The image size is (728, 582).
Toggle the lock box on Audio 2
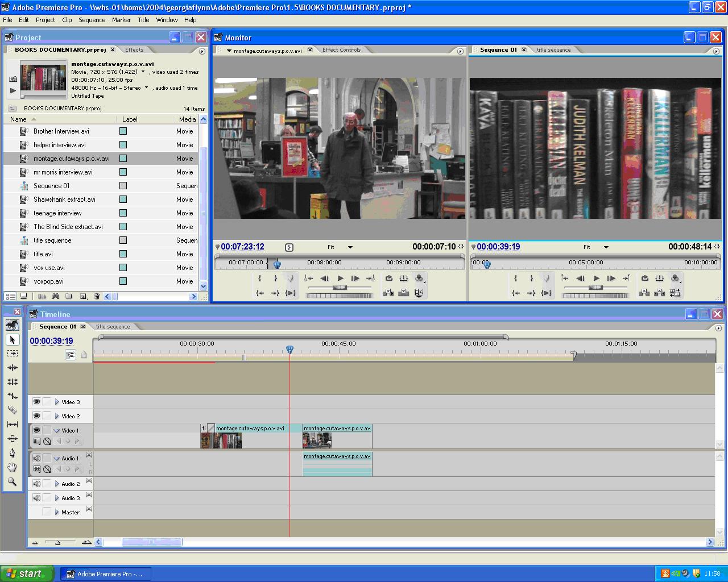[47, 484]
